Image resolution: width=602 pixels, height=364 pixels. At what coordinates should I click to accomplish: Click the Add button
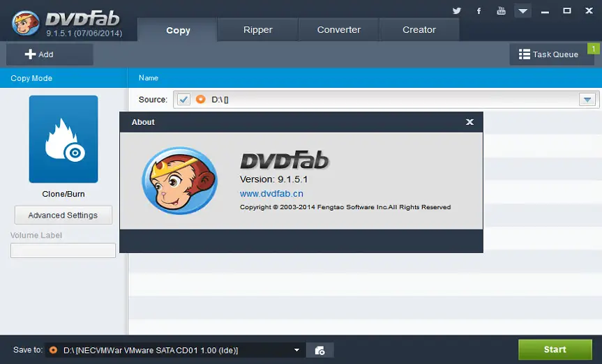pos(50,54)
